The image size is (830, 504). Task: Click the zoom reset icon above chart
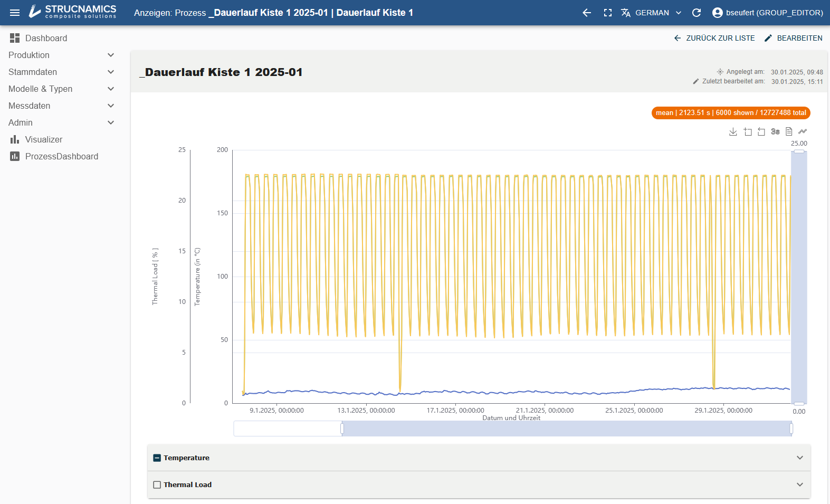[761, 132]
